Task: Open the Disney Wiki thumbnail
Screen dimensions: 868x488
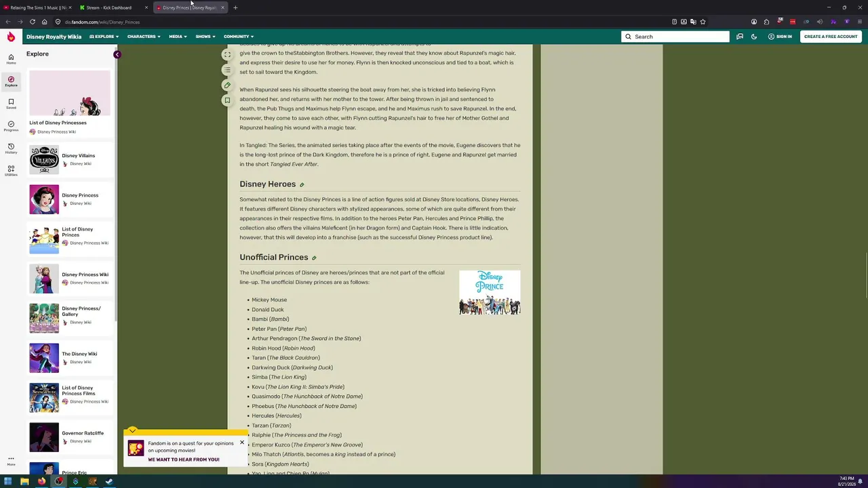Action: tap(44, 358)
